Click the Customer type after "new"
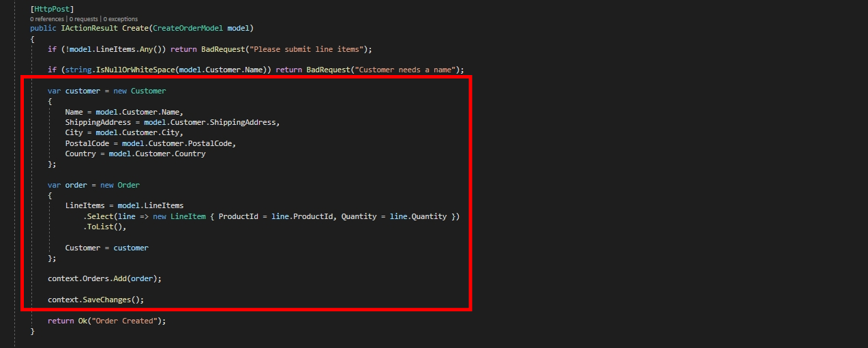This screenshot has width=868, height=348. pos(149,91)
